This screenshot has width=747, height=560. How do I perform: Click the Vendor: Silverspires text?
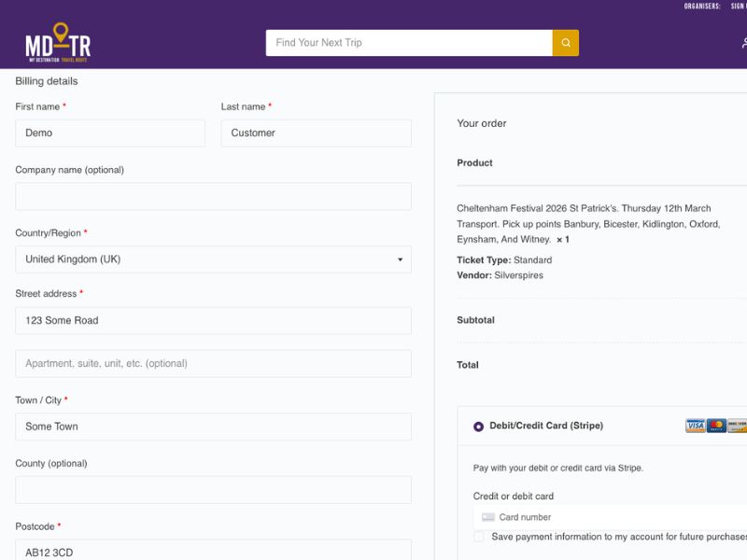500,275
